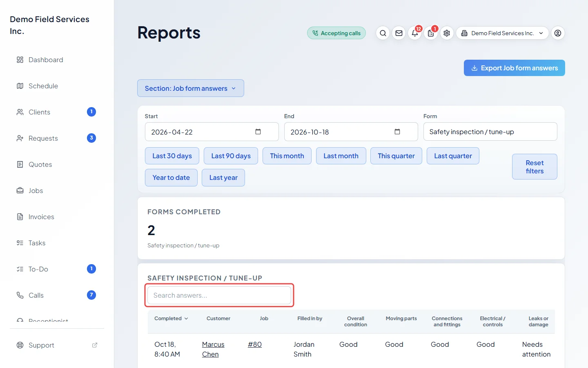Open customer Marcus Chen link
The image size is (588, 368).
coord(213,349)
